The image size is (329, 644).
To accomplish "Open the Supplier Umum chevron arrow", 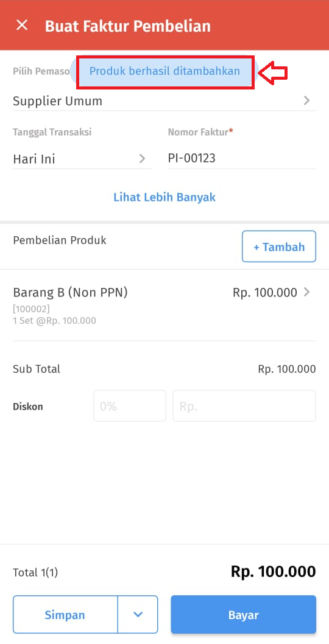I will 307,100.
